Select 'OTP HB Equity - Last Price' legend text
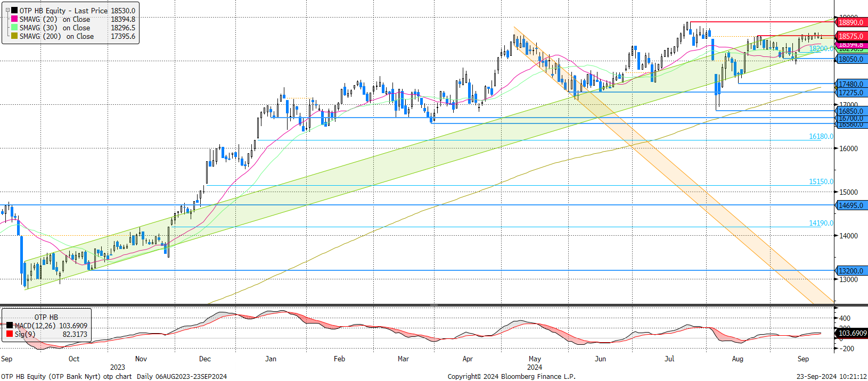 click(x=63, y=11)
